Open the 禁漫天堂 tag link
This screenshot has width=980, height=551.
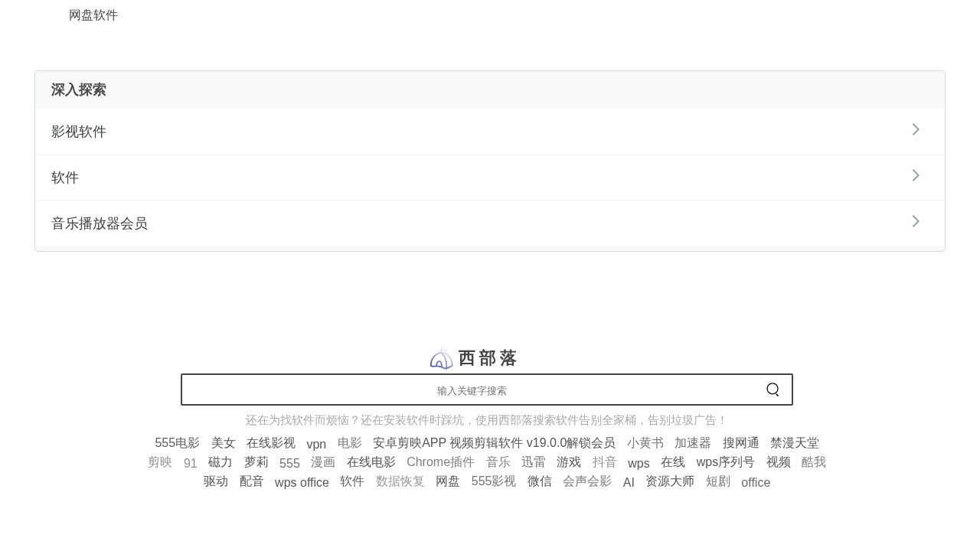coord(794,443)
